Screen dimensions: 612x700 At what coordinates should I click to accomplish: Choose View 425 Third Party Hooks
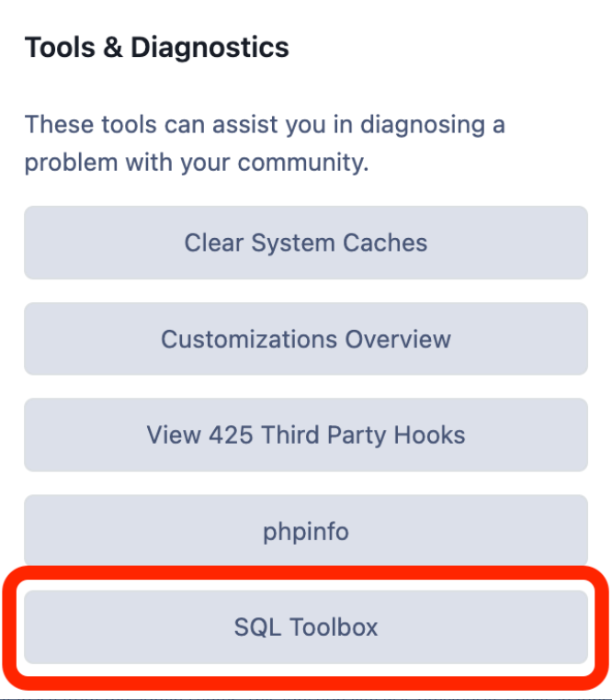coord(306,435)
